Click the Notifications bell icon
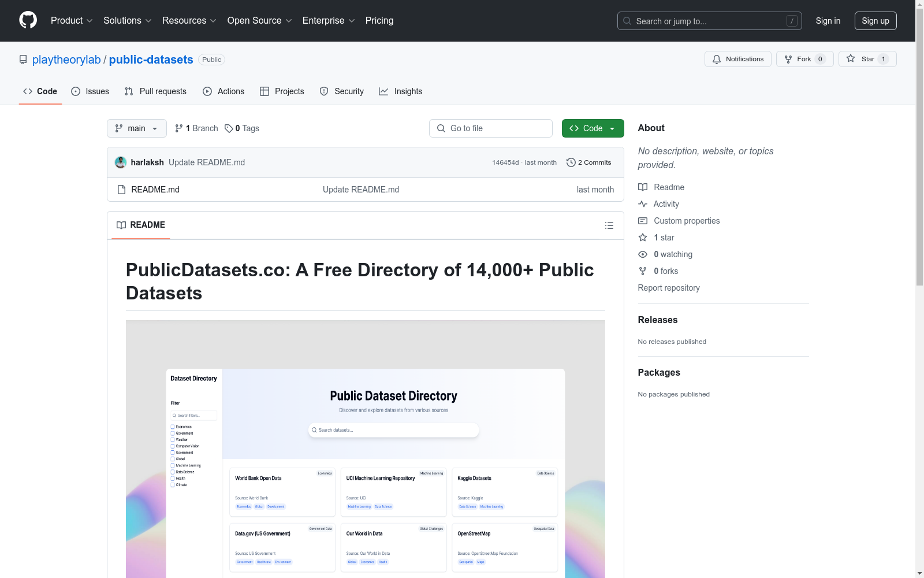This screenshot has width=924, height=578. [717, 59]
